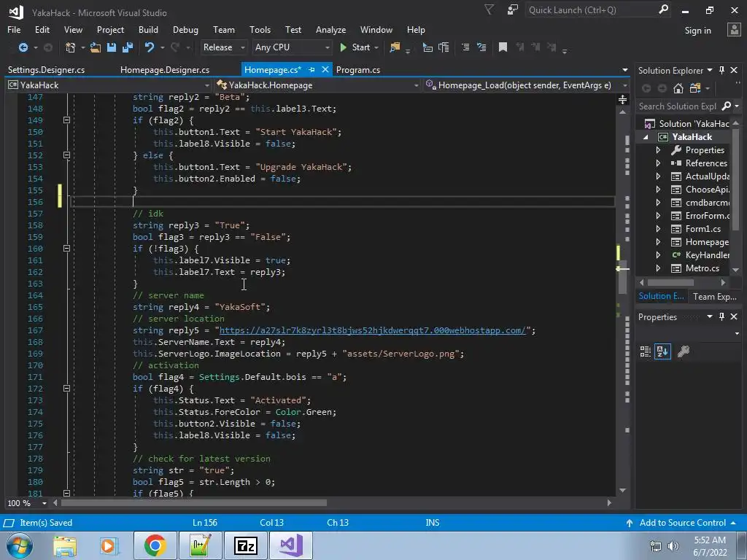Click the account avatar icon beside Sign in
The image size is (747, 560).
tap(734, 29)
